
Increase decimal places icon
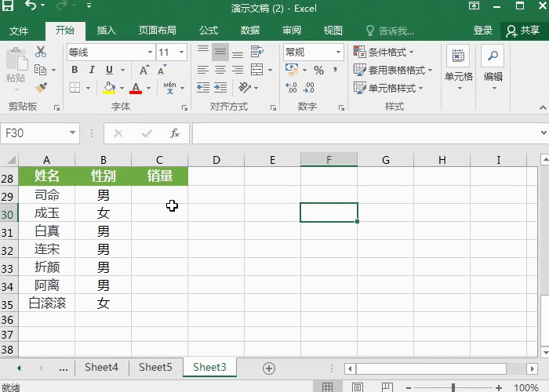291,88
